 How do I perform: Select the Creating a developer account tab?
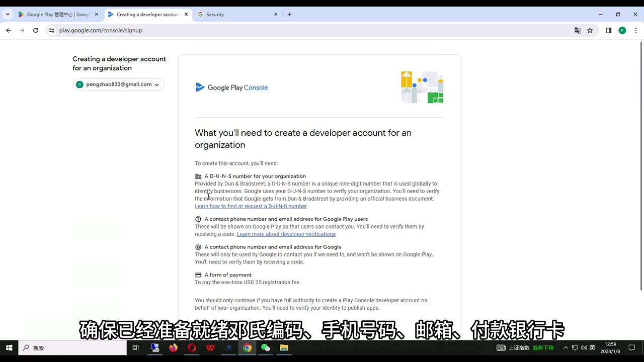148,15
